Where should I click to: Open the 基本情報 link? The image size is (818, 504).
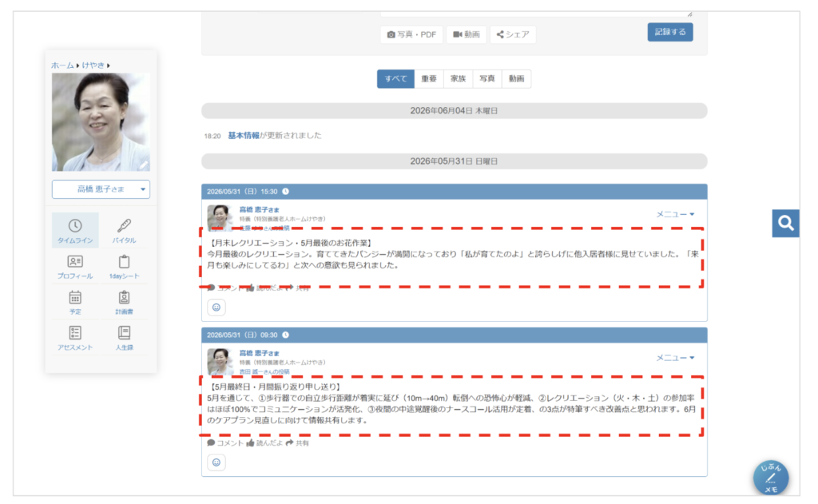(244, 136)
